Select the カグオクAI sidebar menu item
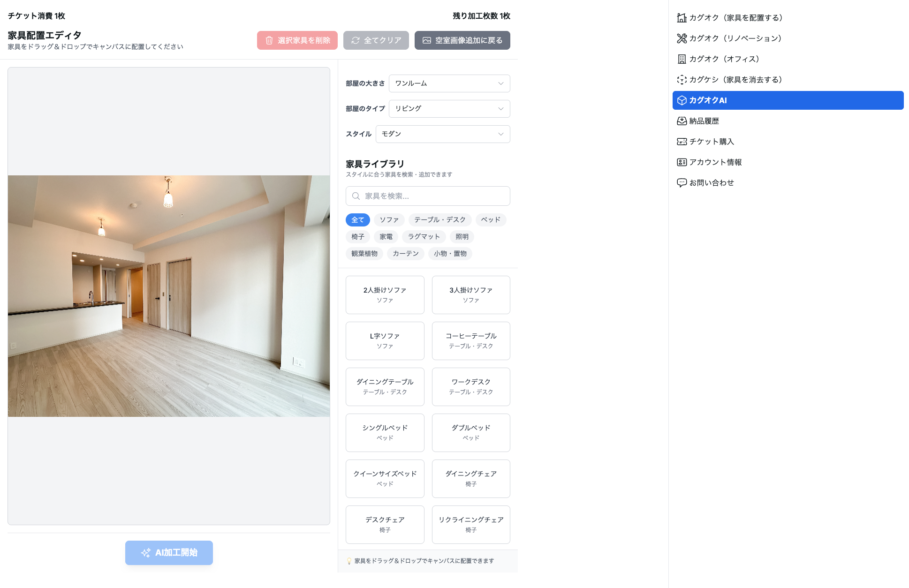This screenshot has width=909, height=588. 788,100
